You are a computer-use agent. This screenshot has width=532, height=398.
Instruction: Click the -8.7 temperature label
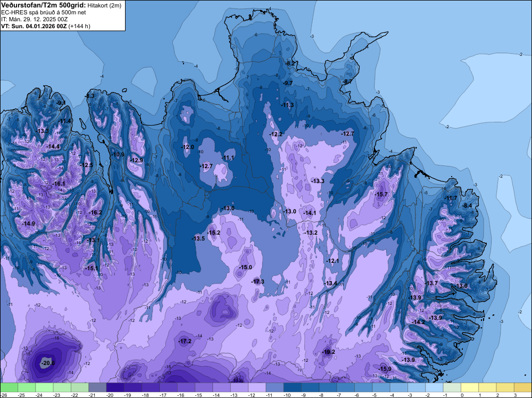[x=348, y=82]
